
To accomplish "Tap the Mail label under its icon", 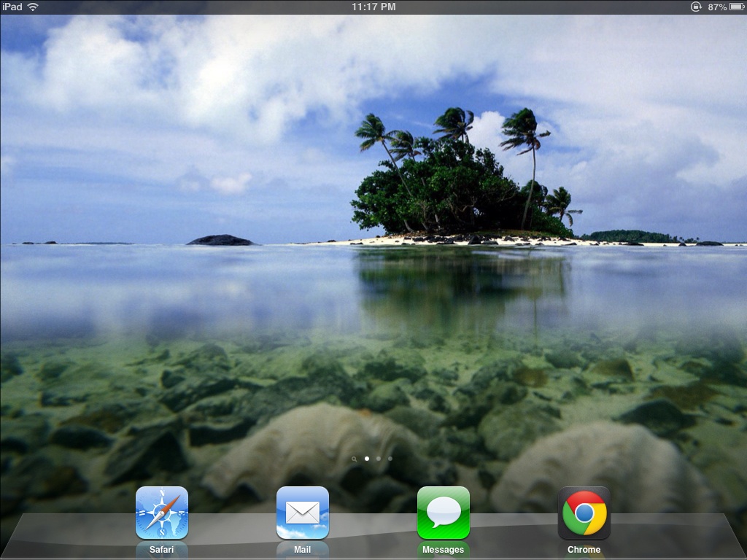I will tap(303, 550).
